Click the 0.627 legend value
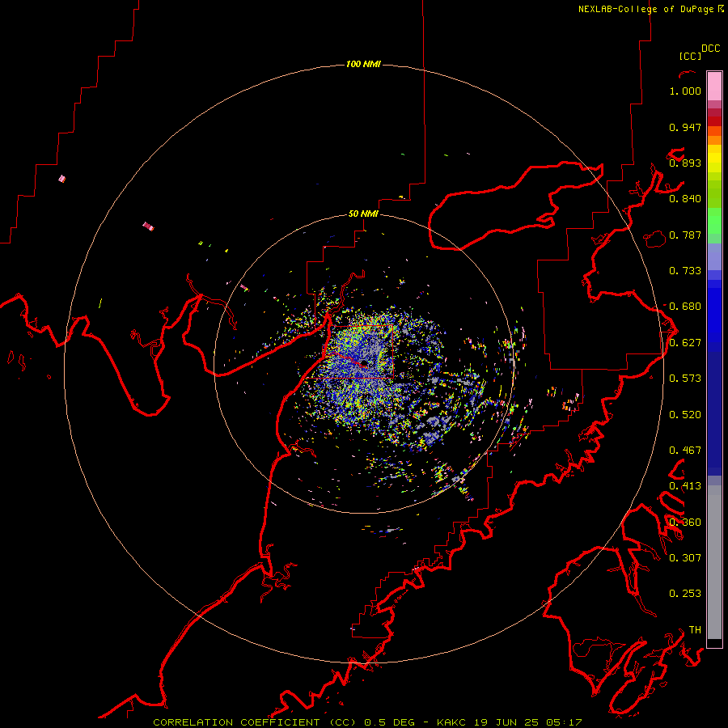Image resolution: width=728 pixels, height=728 pixels. pos(685,343)
